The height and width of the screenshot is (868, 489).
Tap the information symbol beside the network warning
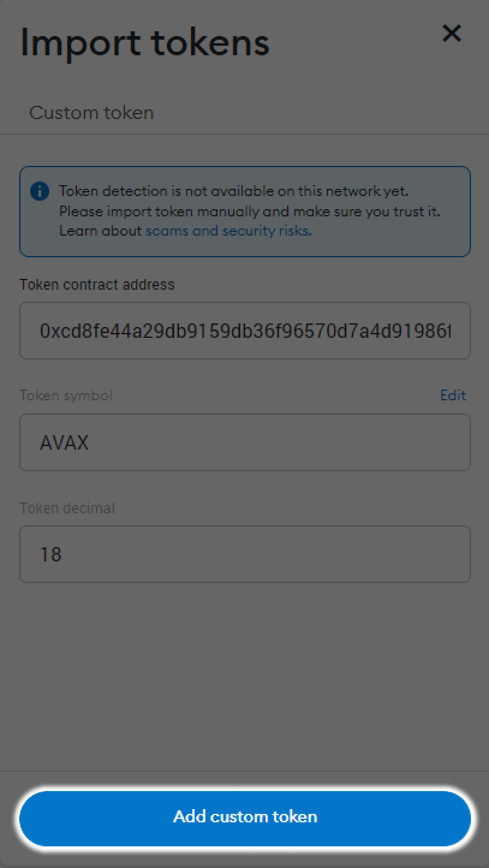click(39, 191)
